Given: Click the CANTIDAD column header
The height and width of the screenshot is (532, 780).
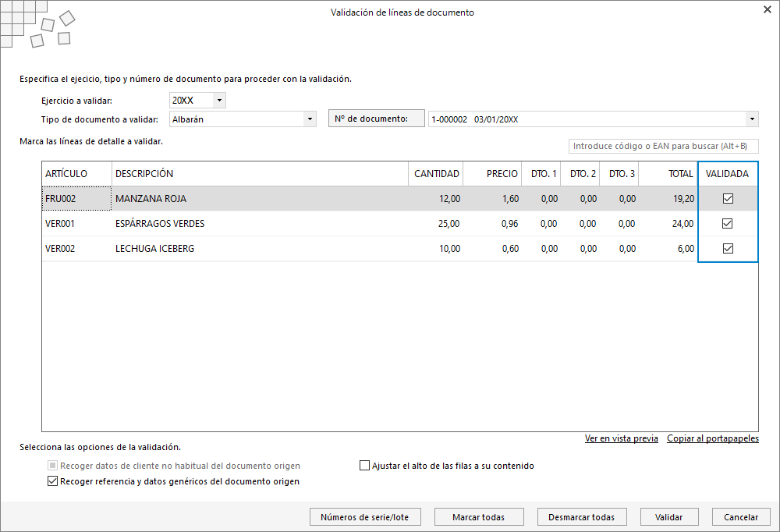Looking at the screenshot, I should [436, 174].
